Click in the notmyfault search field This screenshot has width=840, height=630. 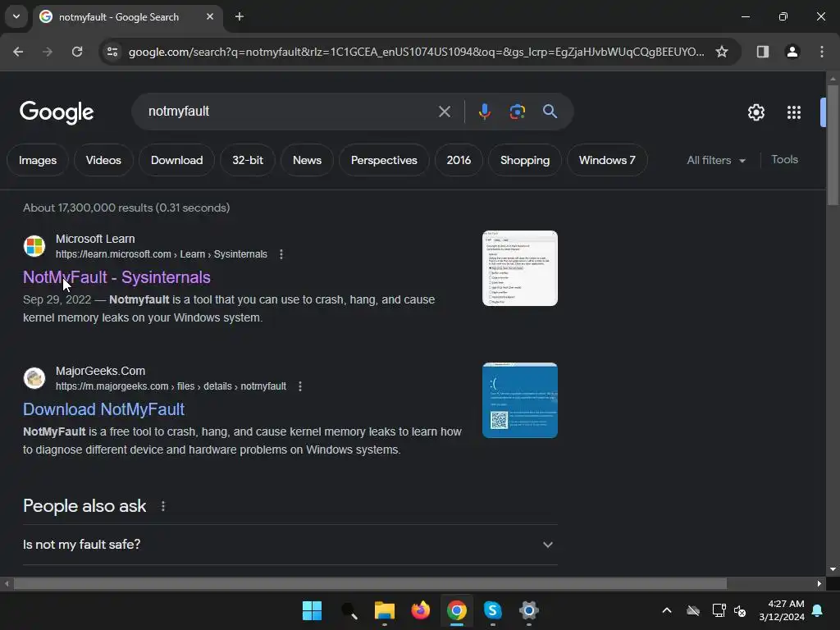click(290, 112)
